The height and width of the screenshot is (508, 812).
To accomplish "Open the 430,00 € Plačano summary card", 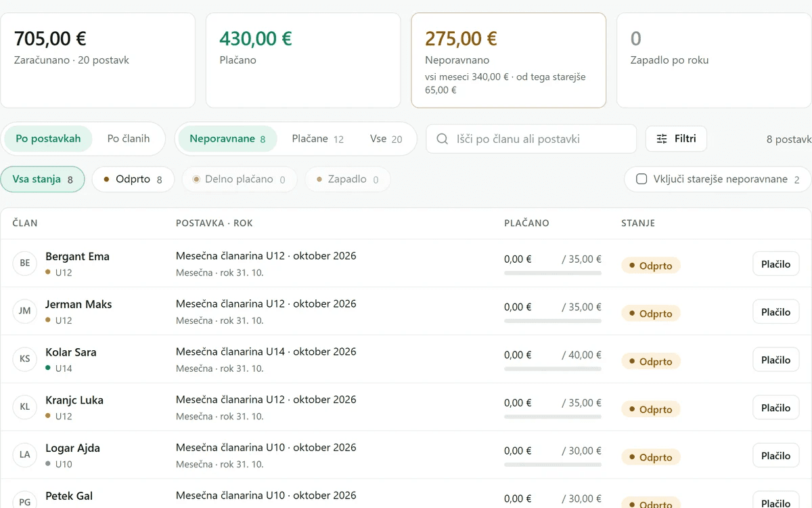I will pyautogui.click(x=303, y=60).
